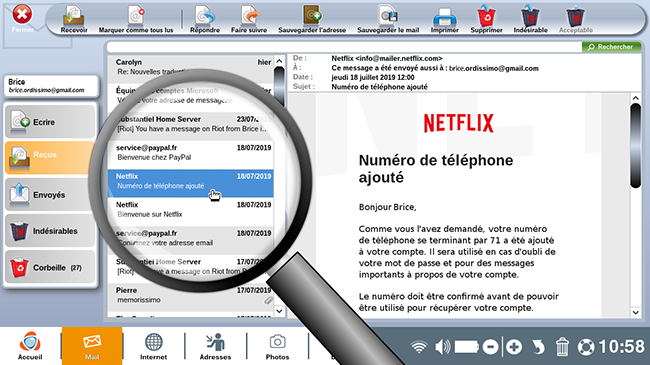This screenshot has width=650, height=365.
Task: Forward the email with Faire suivre
Action: tap(249, 19)
